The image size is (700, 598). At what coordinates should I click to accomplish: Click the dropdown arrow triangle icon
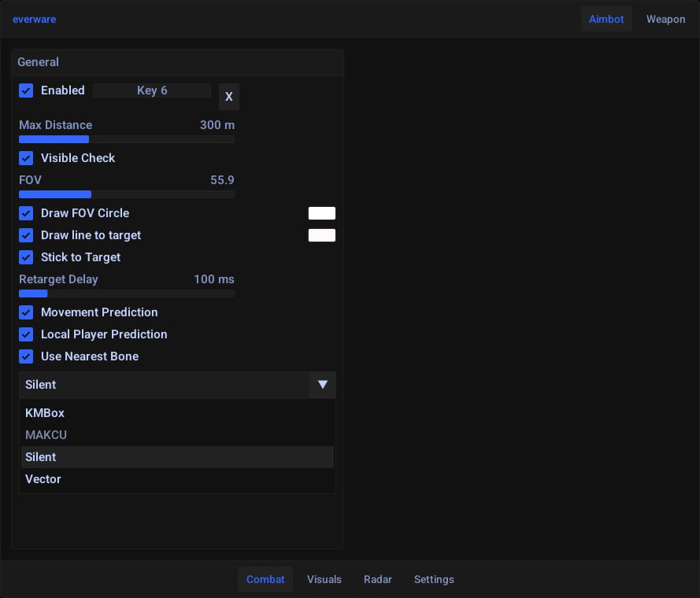click(x=322, y=385)
